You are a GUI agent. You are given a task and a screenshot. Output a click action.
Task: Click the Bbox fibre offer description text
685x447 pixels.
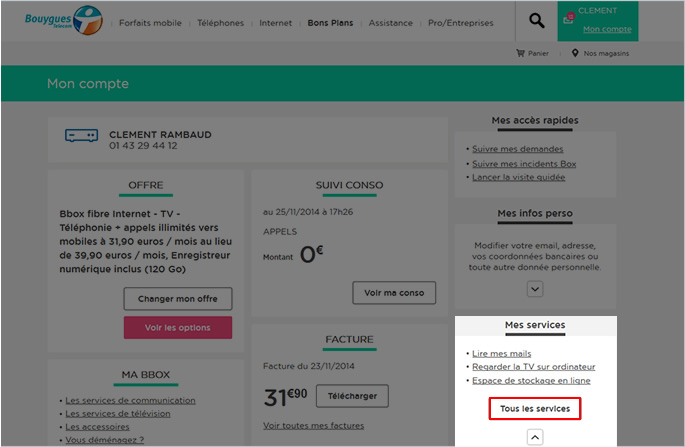pyautogui.click(x=145, y=241)
